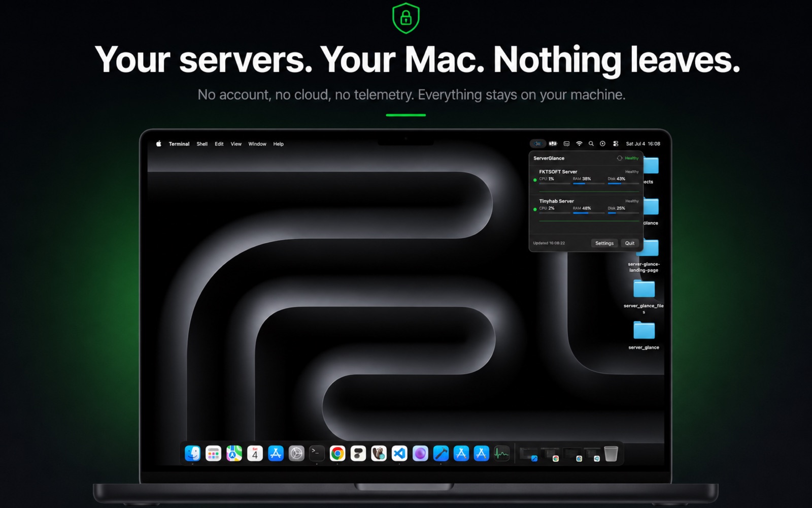Select the FKTSOFT Server row title

tap(558, 172)
